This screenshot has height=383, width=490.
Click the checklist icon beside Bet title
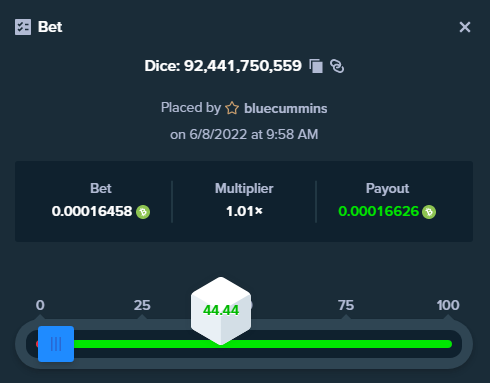23,27
